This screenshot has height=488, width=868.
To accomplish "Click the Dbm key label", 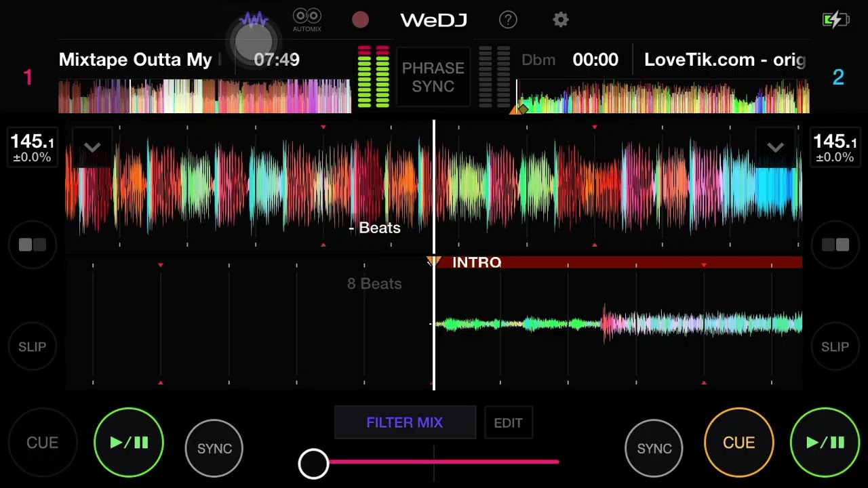I will pyautogui.click(x=538, y=60).
